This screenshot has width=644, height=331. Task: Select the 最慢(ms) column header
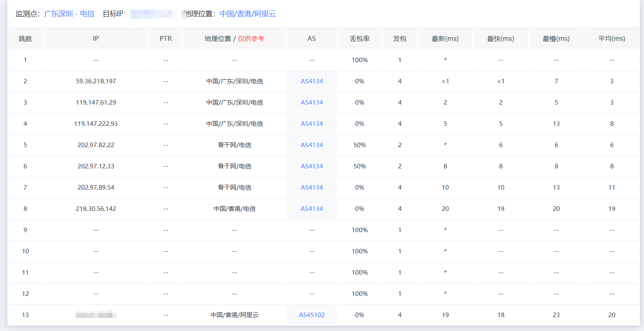(556, 39)
